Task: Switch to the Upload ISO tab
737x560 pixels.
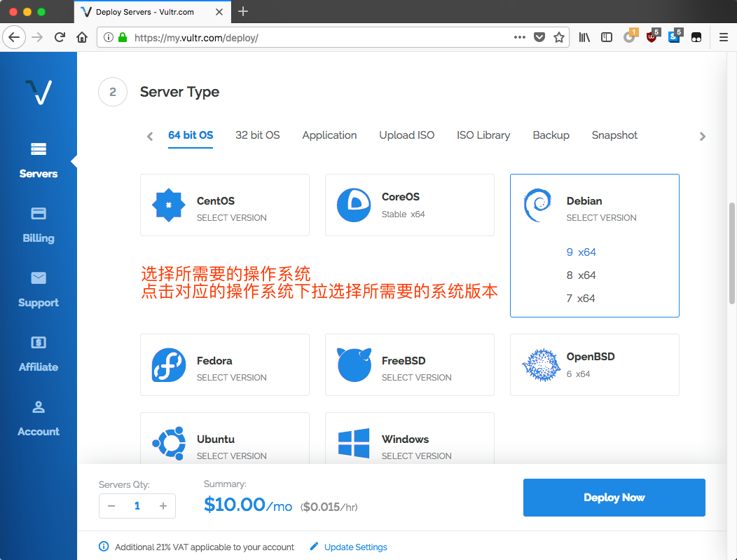Action: coord(406,135)
